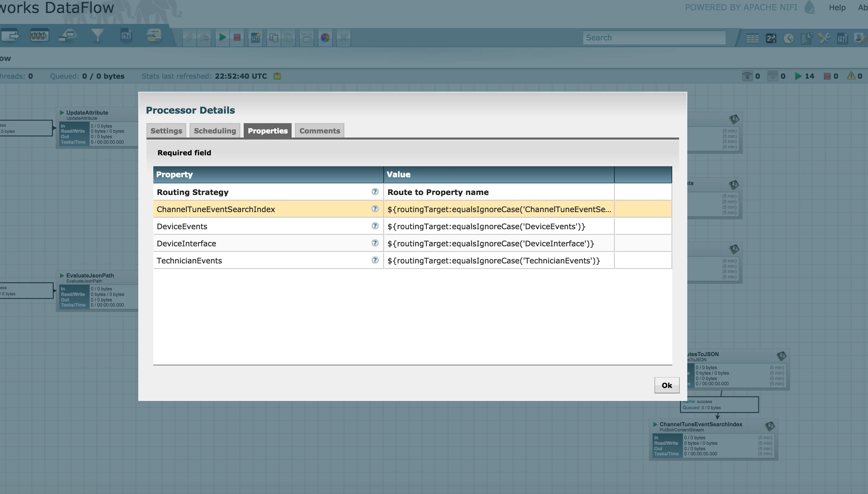
Task: Open the DeviceEvents expression value cell
Action: 499,226
